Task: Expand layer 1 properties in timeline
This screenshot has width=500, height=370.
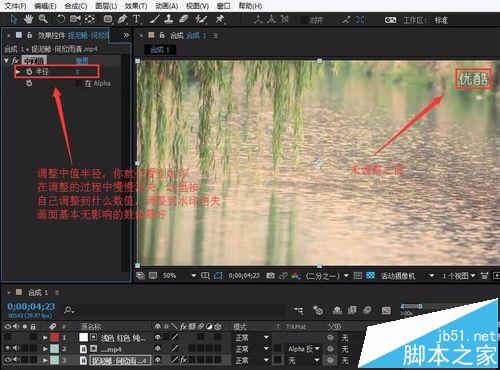Action: coord(45,337)
